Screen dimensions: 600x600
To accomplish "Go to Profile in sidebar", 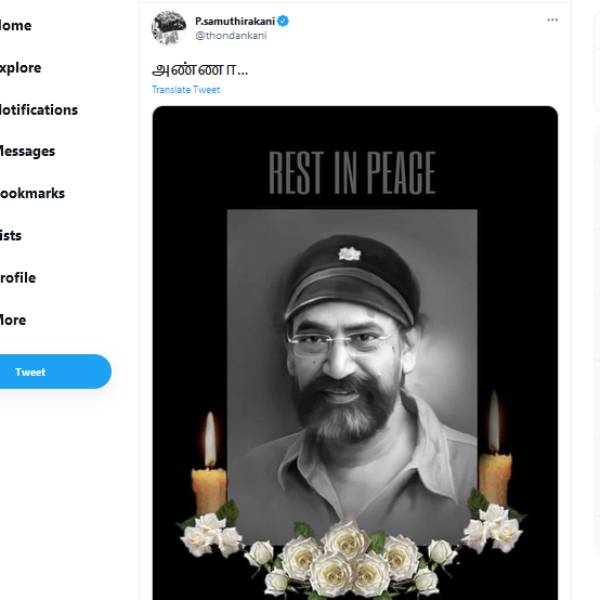I will 18,278.
